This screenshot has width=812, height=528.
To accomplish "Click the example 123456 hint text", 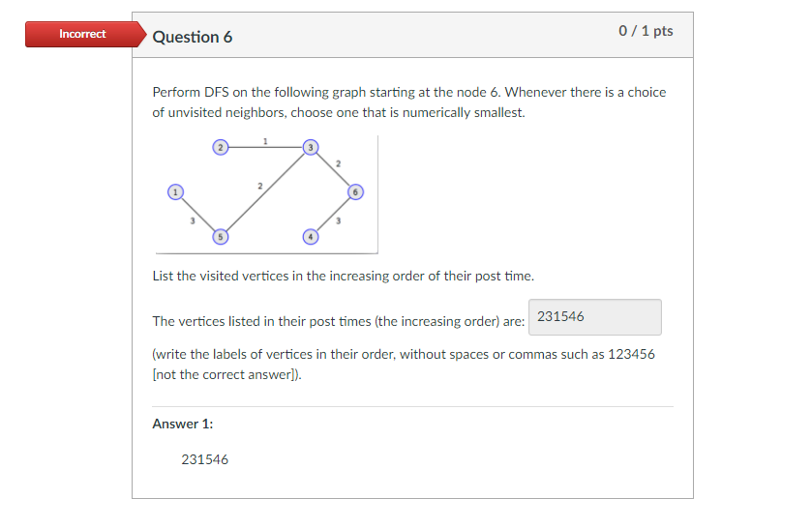I will [631, 354].
